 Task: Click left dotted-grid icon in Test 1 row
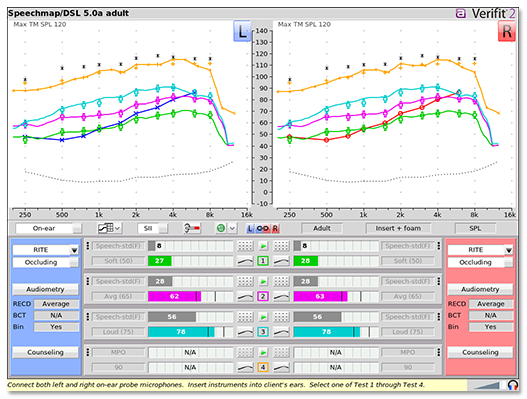[245, 246]
